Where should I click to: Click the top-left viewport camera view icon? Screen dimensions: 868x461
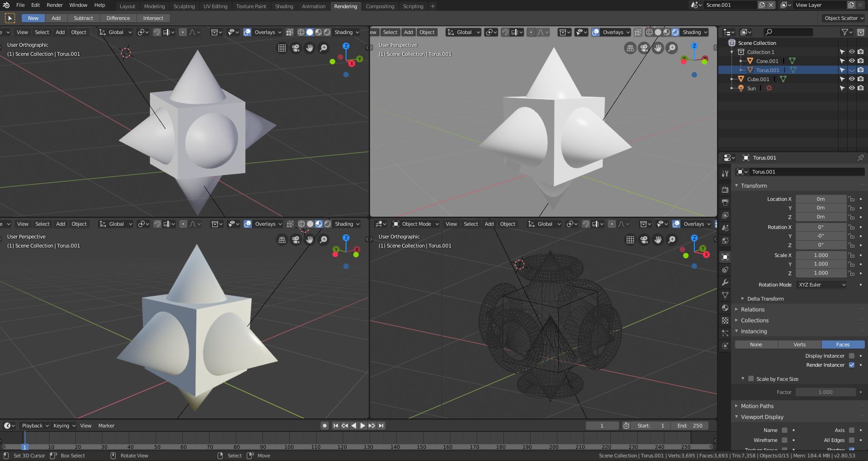point(296,48)
